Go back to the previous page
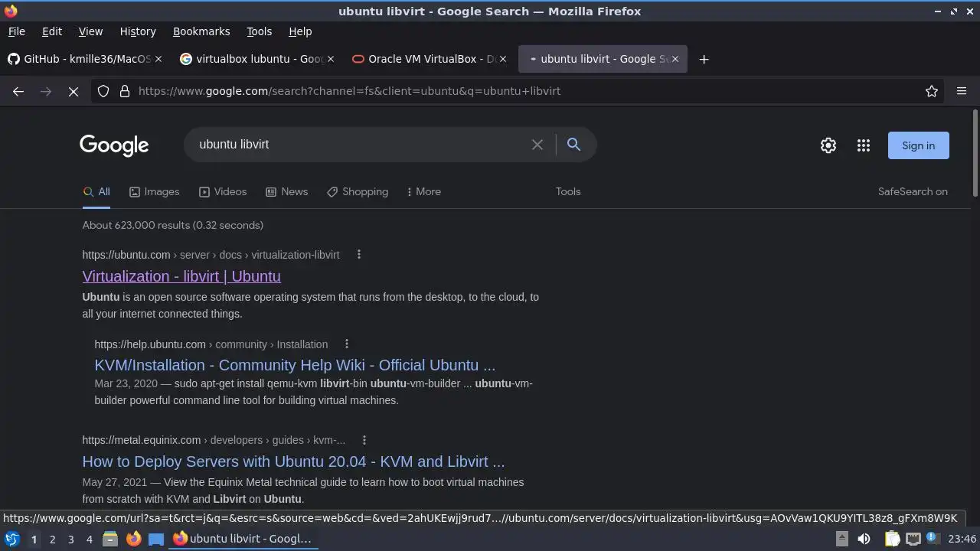 (x=18, y=91)
